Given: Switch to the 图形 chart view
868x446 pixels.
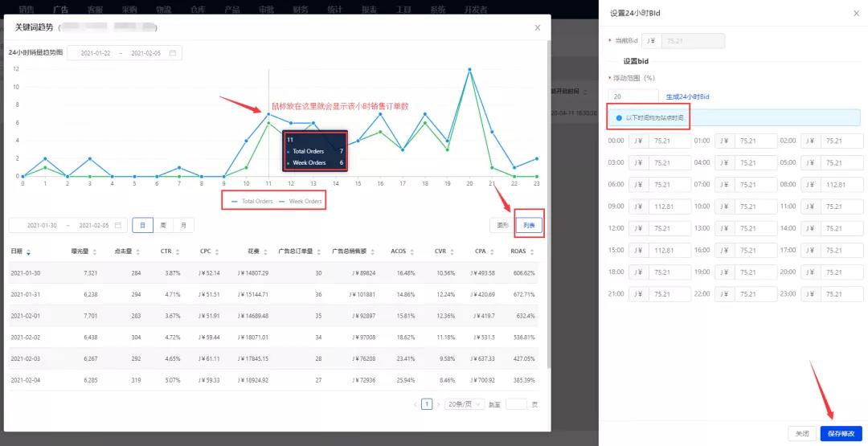Looking at the screenshot, I should pyautogui.click(x=503, y=226).
